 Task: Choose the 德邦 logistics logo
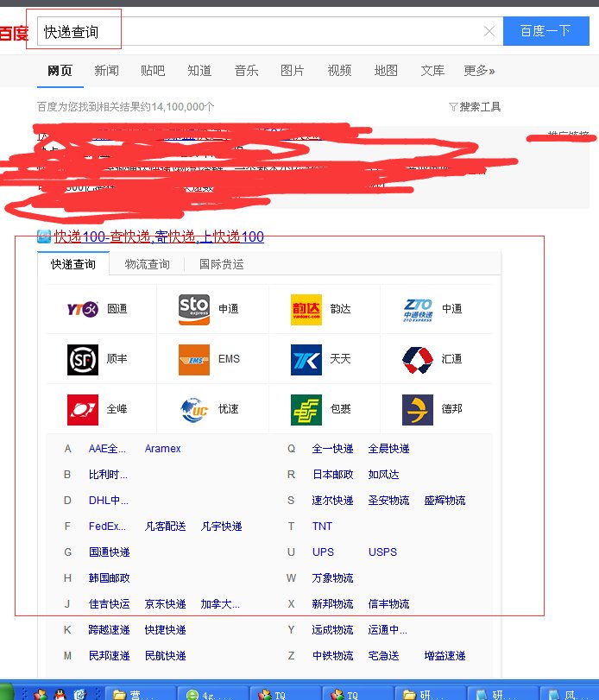click(418, 409)
